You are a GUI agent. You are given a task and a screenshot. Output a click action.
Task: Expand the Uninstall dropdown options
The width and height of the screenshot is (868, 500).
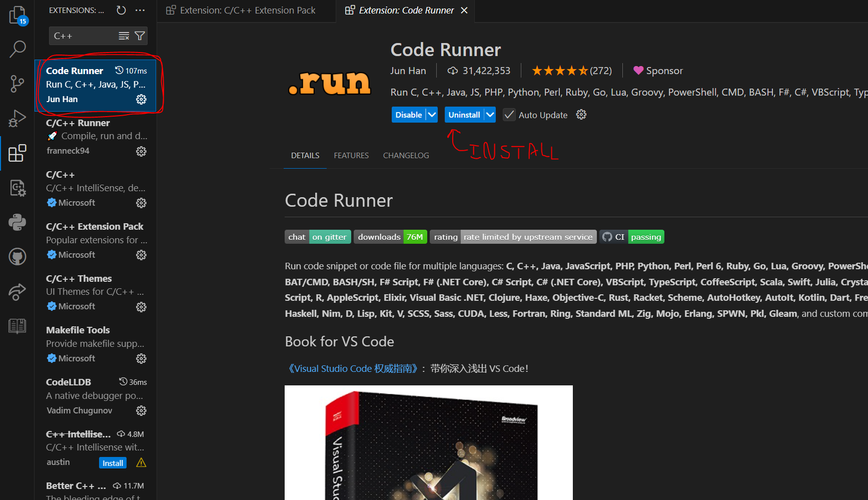pyautogui.click(x=490, y=115)
